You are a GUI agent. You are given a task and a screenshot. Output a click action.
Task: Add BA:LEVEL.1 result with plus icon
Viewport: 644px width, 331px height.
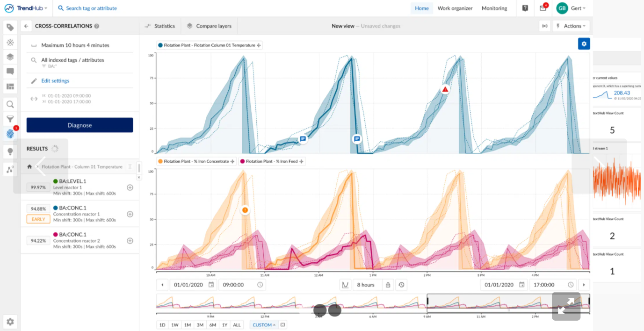(x=130, y=187)
